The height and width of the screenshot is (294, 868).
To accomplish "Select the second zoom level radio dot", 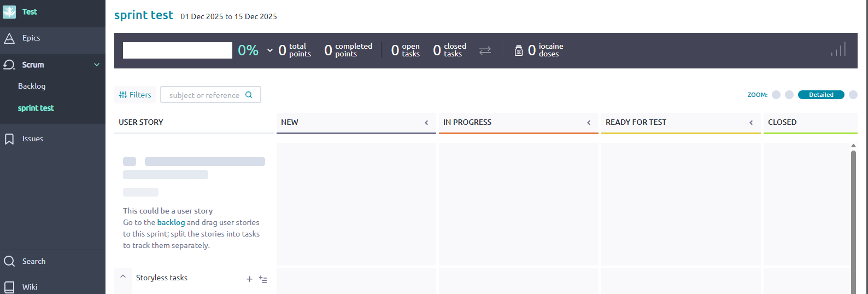I will 789,95.
